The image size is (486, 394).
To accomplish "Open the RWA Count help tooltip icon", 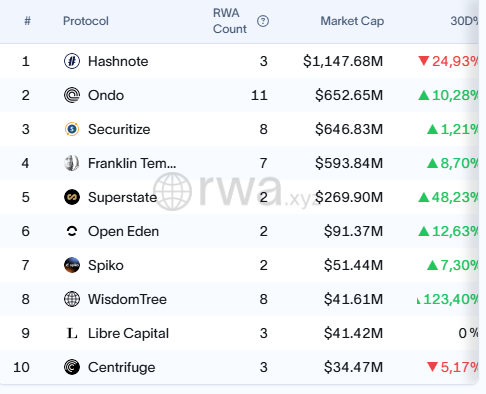I will (x=263, y=21).
